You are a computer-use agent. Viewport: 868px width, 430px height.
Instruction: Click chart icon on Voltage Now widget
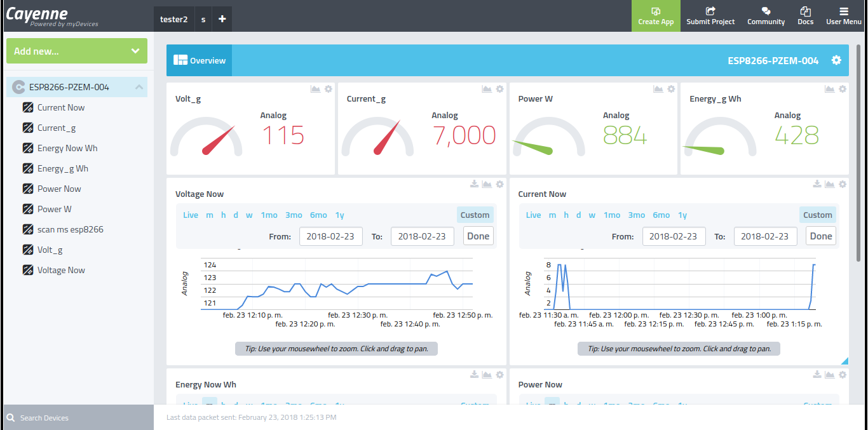pyautogui.click(x=487, y=184)
